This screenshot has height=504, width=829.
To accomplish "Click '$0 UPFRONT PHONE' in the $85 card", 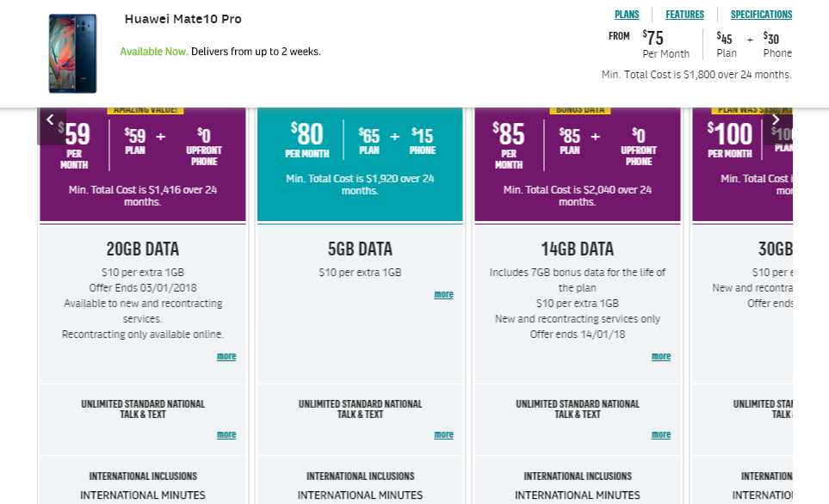I will coord(639,147).
